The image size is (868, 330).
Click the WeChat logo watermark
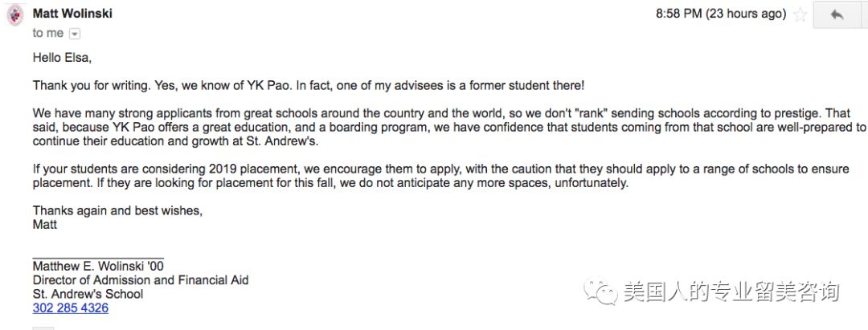click(x=600, y=291)
